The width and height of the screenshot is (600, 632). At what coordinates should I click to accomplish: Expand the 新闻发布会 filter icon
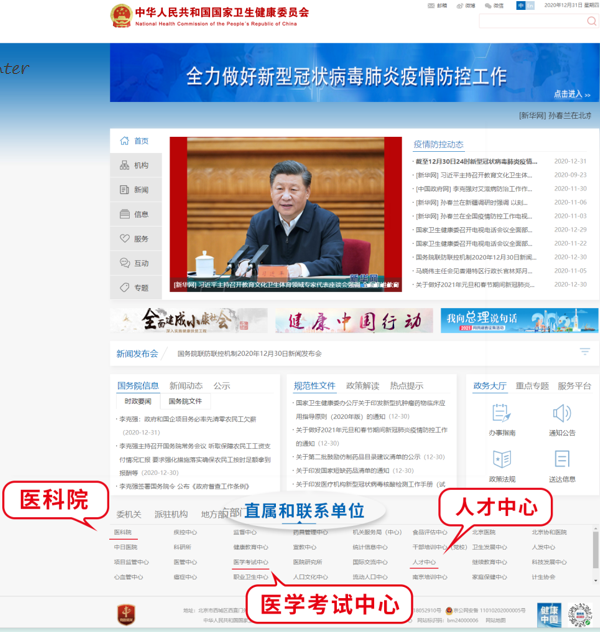point(585,352)
